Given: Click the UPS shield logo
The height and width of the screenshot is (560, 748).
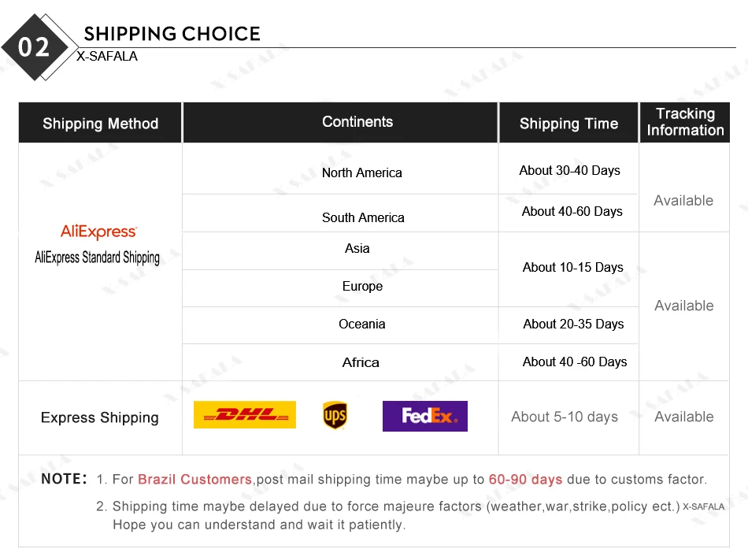Looking at the screenshot, I should 335,415.
